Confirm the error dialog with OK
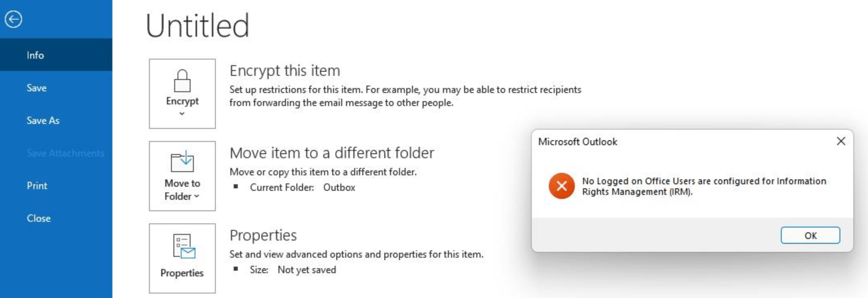This screenshot has width=868, height=298. pyautogui.click(x=810, y=235)
